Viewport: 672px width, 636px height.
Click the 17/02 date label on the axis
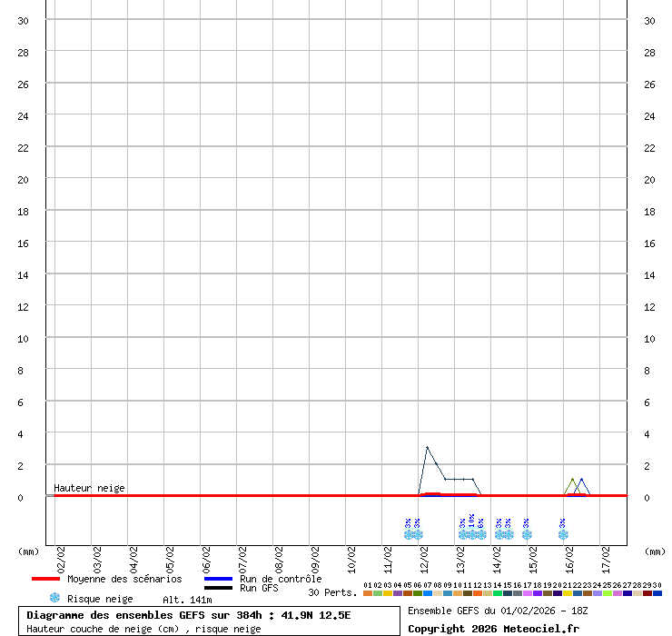606,555
